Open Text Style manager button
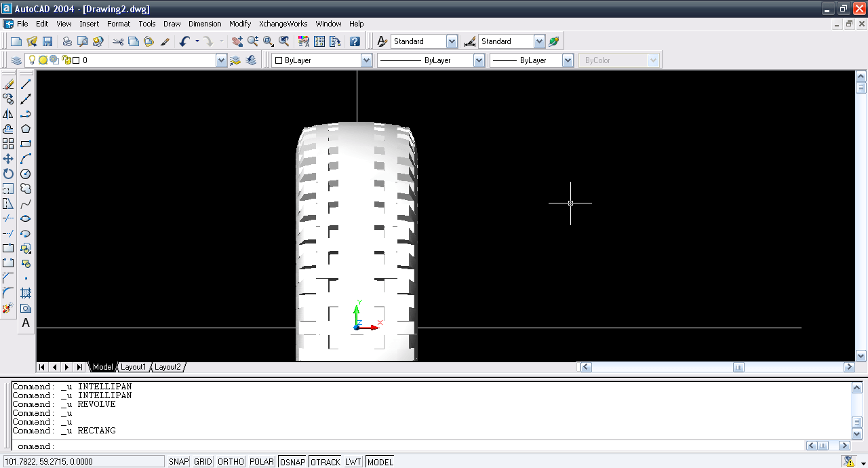Image resolution: width=868 pixels, height=468 pixels. [382, 41]
